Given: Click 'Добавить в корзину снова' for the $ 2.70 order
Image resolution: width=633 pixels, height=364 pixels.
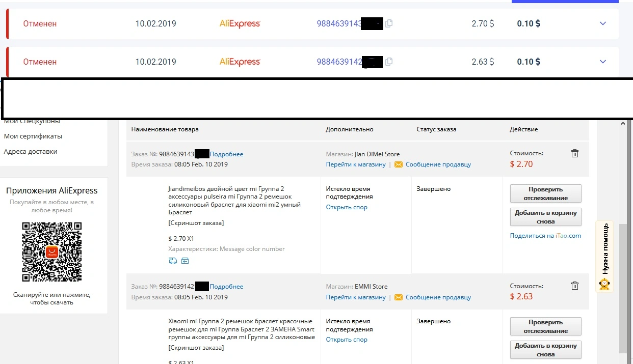Looking at the screenshot, I should [546, 217].
